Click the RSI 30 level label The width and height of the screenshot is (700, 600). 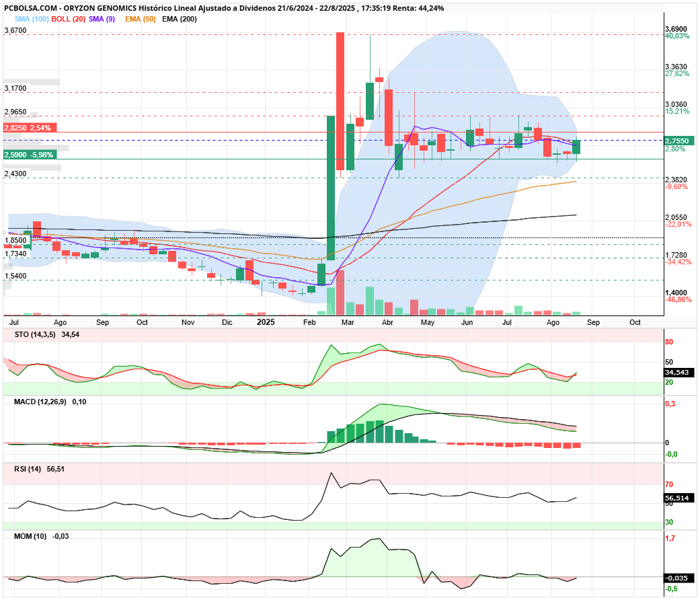coord(669,522)
